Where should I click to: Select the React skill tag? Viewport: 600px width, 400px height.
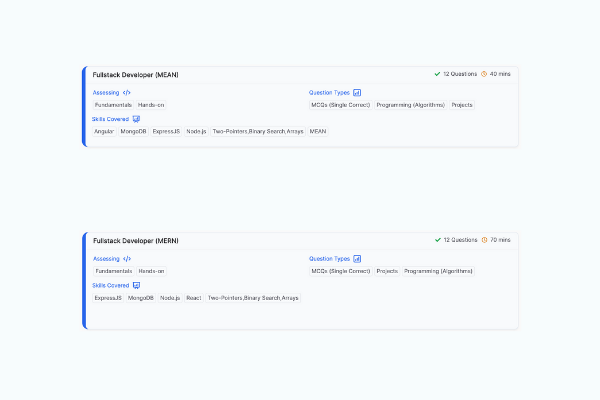pyautogui.click(x=194, y=298)
